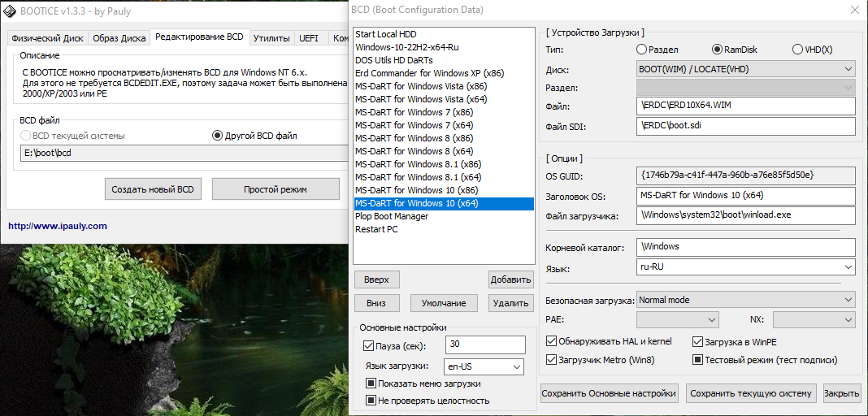
Task: Toggle the 'Загрузка в WinPE' checkbox
Action: click(x=697, y=342)
